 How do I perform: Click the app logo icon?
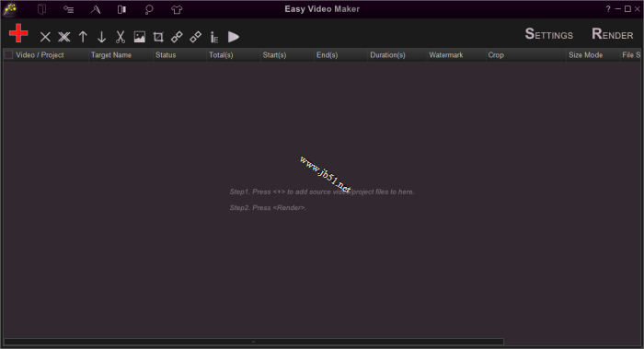coord(10,9)
